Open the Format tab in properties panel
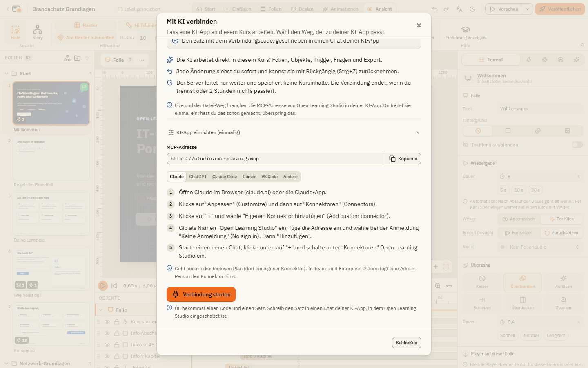The width and height of the screenshot is (588, 368). [x=491, y=60]
